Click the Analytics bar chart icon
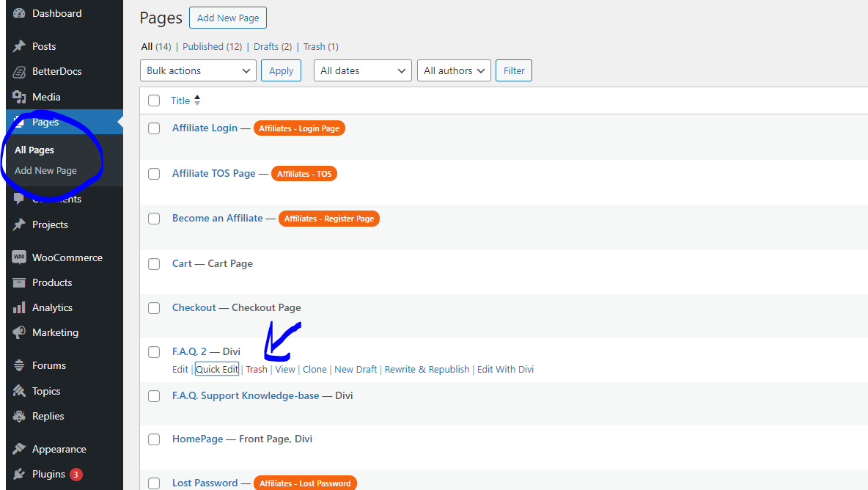Image resolution: width=868 pixels, height=490 pixels. pos(19,307)
